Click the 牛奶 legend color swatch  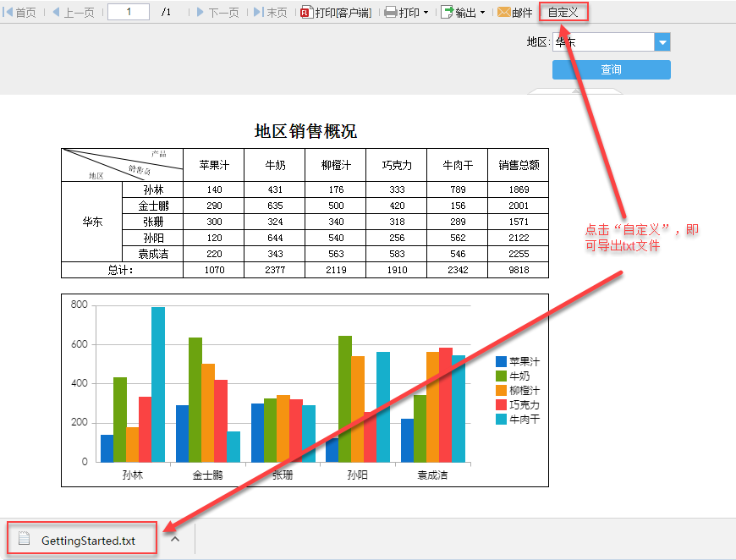(x=501, y=376)
